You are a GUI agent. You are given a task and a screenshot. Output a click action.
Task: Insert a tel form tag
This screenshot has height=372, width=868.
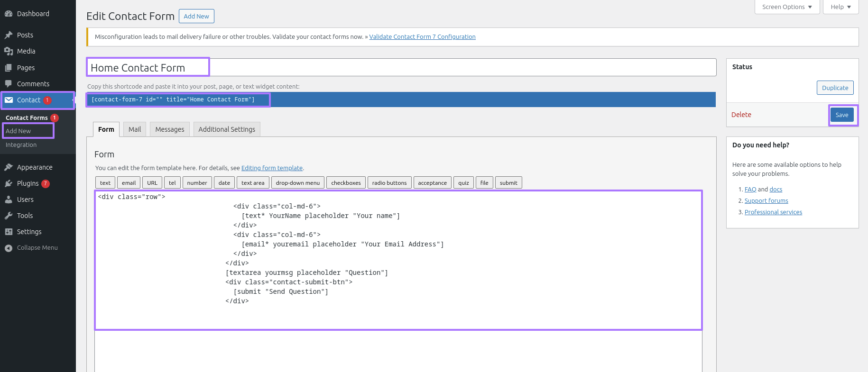point(172,183)
